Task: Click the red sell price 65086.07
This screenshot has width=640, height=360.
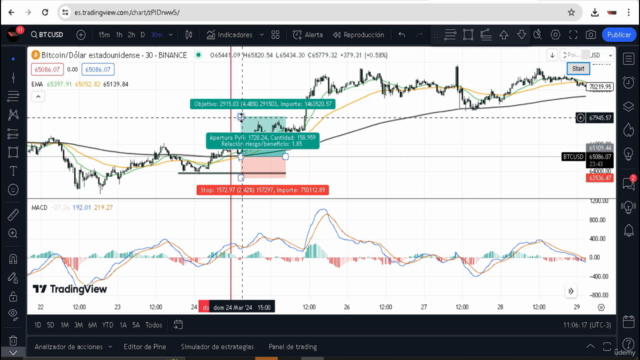Action: point(47,69)
